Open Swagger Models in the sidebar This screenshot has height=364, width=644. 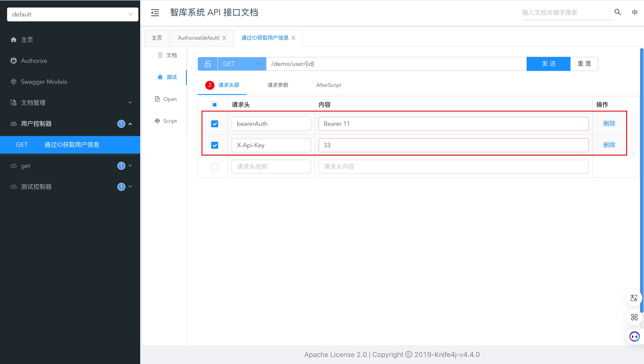70,82
